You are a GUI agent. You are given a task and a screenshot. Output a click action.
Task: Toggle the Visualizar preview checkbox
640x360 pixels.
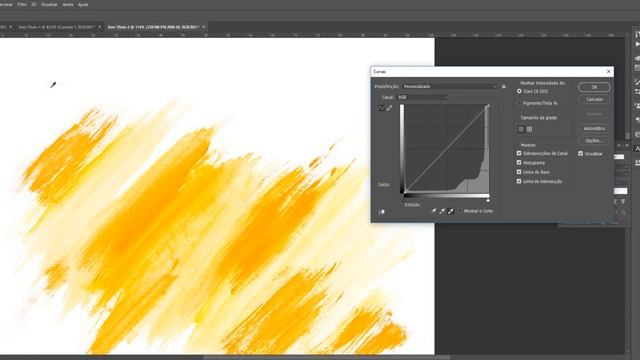580,154
